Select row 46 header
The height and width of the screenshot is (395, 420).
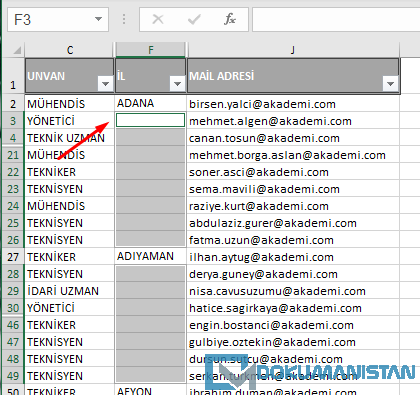tap(13, 325)
